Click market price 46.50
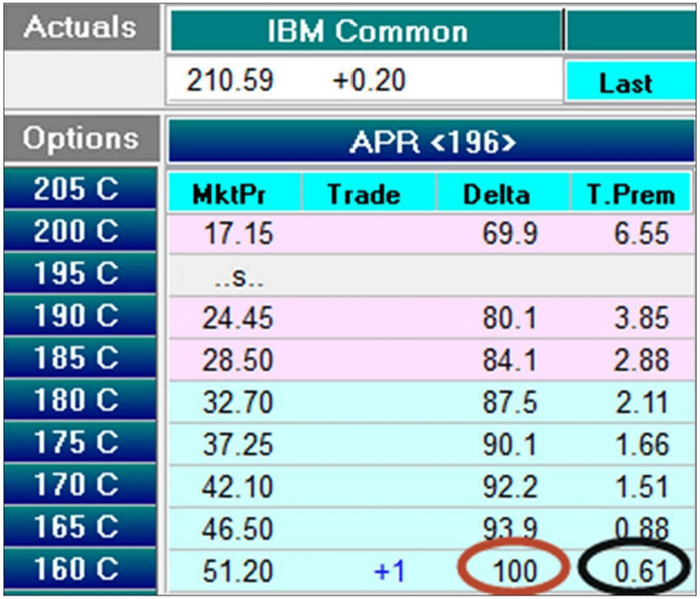 [238, 529]
